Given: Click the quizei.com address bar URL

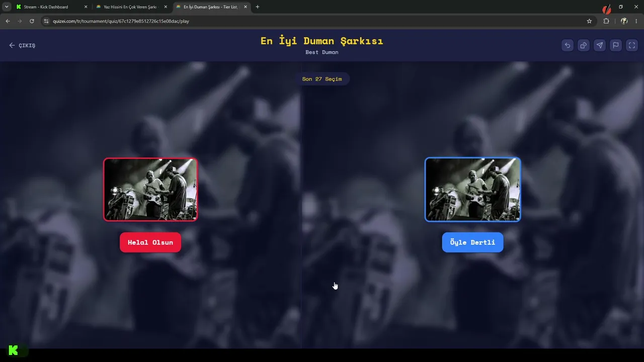Looking at the screenshot, I should click(x=121, y=21).
